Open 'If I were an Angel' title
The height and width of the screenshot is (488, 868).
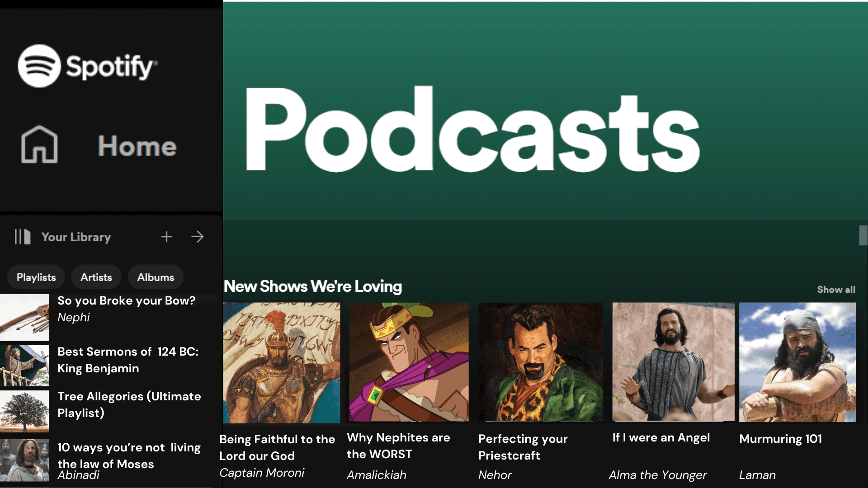pos(661,437)
